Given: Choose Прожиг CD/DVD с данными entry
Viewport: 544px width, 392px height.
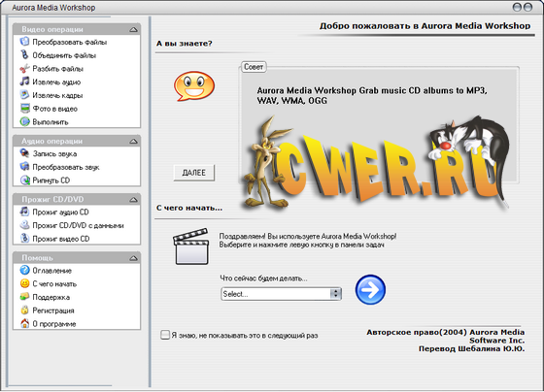Looking at the screenshot, I should (x=78, y=225).
